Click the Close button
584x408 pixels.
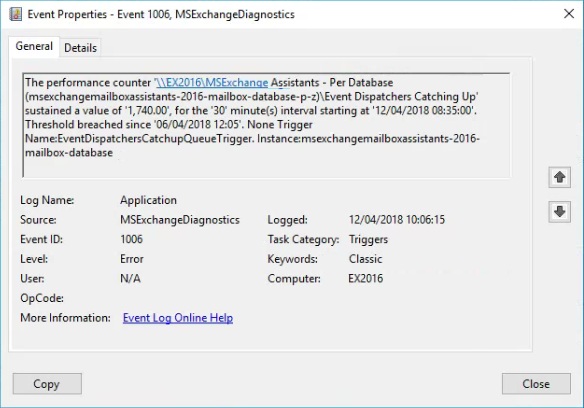point(536,384)
